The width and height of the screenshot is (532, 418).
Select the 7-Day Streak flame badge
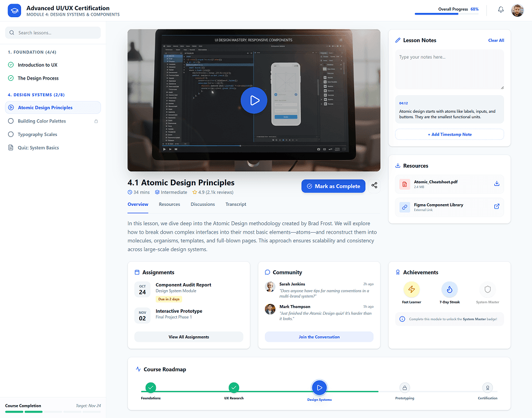[x=450, y=290]
